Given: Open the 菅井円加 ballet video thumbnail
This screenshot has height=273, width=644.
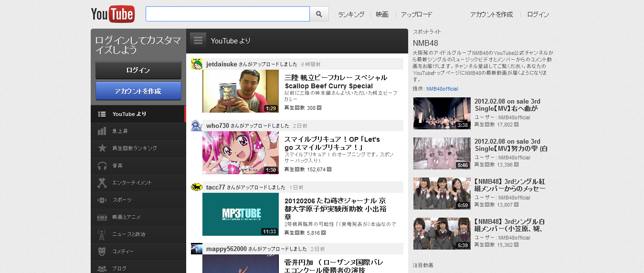Looking at the screenshot, I should click(241, 263).
